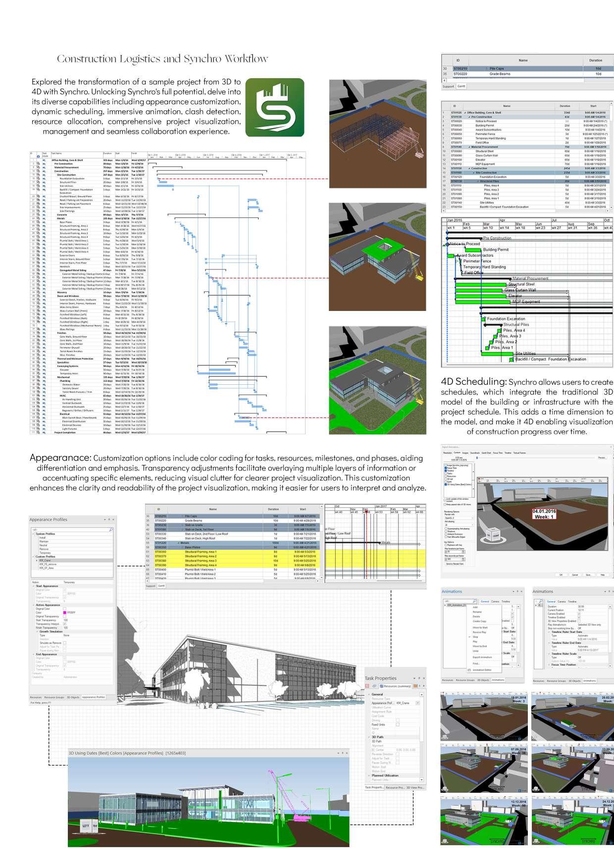Open Render with OpenGL dropdown
Viewport: 614px width, 868px height.
(459, 518)
